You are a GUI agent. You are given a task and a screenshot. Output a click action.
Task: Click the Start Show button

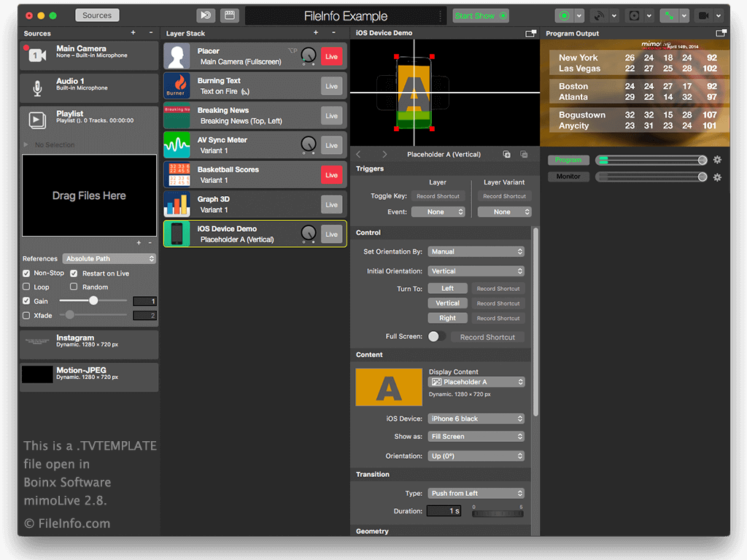(x=481, y=16)
